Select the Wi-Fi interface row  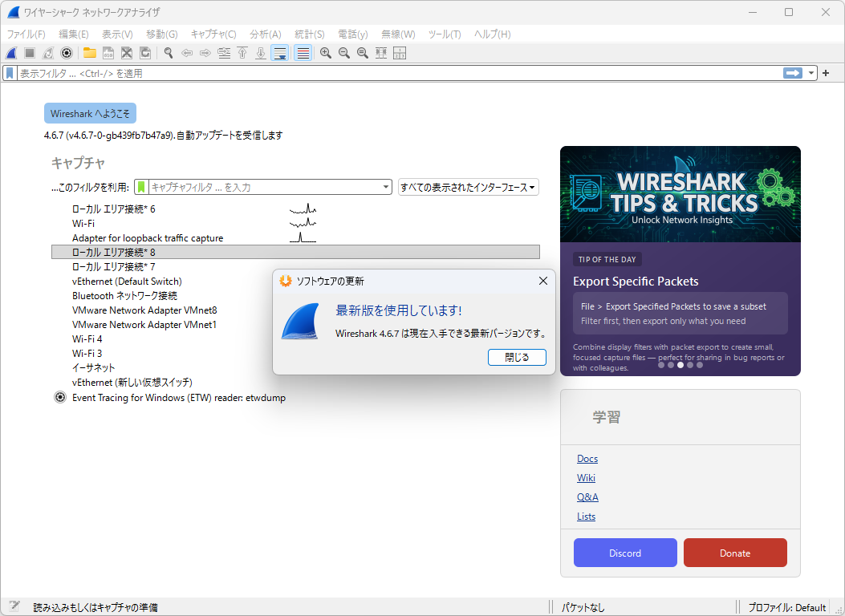click(x=295, y=224)
